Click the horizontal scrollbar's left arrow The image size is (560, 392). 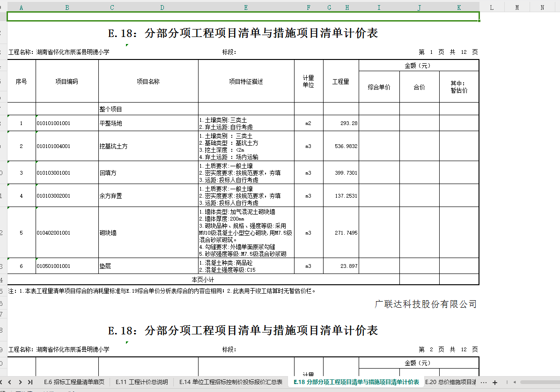click(514, 382)
